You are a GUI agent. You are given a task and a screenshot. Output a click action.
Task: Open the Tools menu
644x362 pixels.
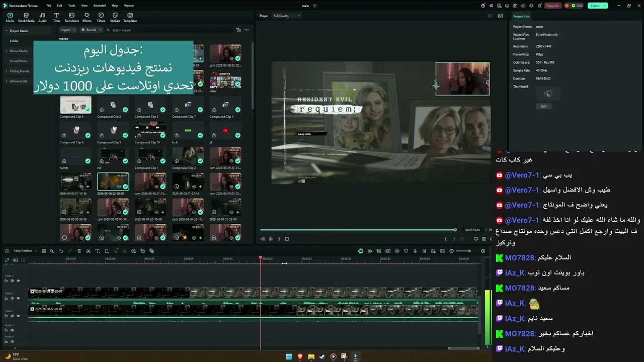72,6
